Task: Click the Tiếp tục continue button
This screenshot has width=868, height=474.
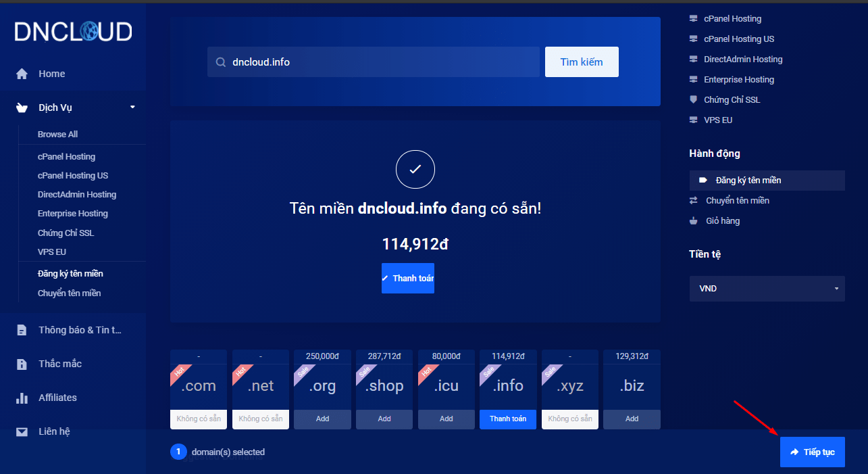Action: (x=812, y=452)
